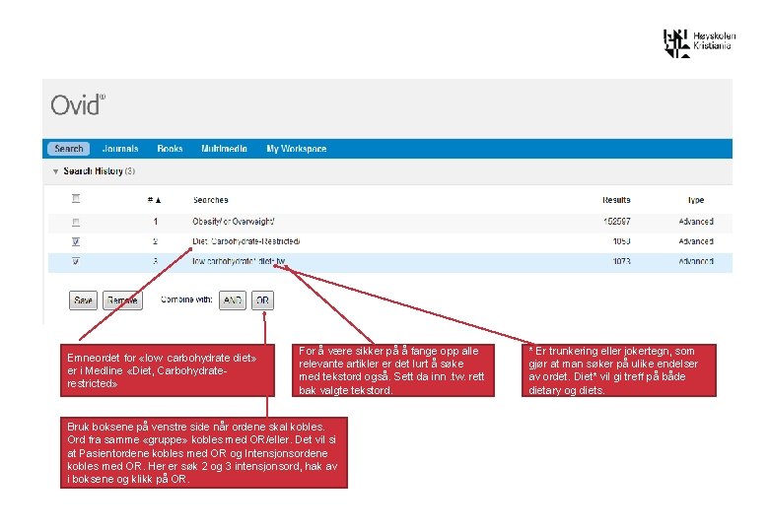Toggle the select-all checkbox in header

coord(76,198)
